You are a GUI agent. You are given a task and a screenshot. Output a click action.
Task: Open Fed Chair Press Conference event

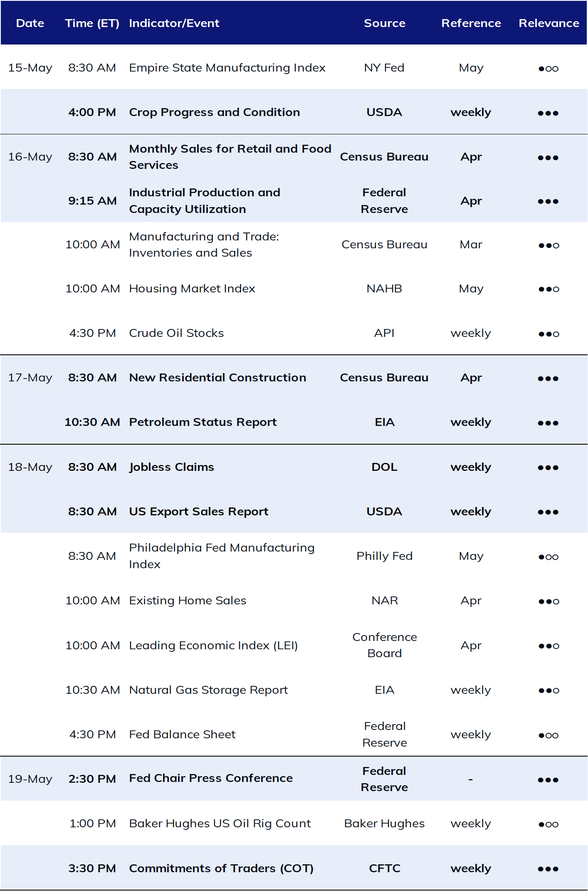(x=211, y=778)
